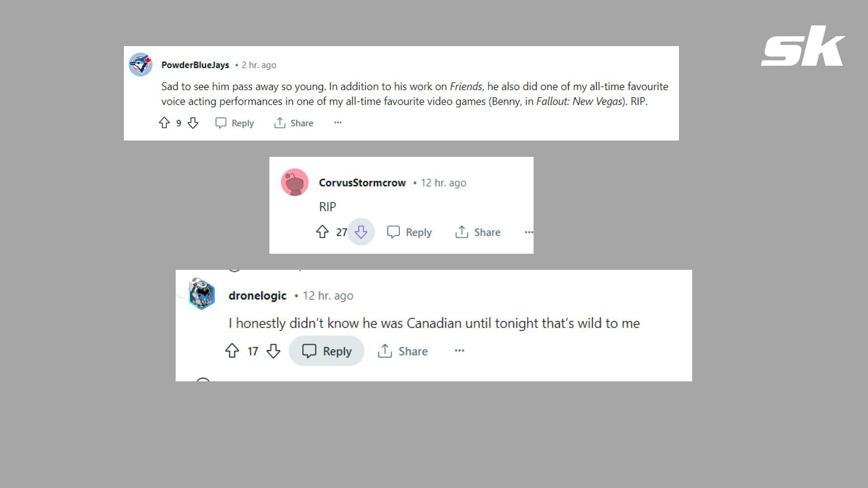The width and height of the screenshot is (868, 488).
Task: Click the upvote icon on CorvusStormcrow post
Action: coord(322,232)
